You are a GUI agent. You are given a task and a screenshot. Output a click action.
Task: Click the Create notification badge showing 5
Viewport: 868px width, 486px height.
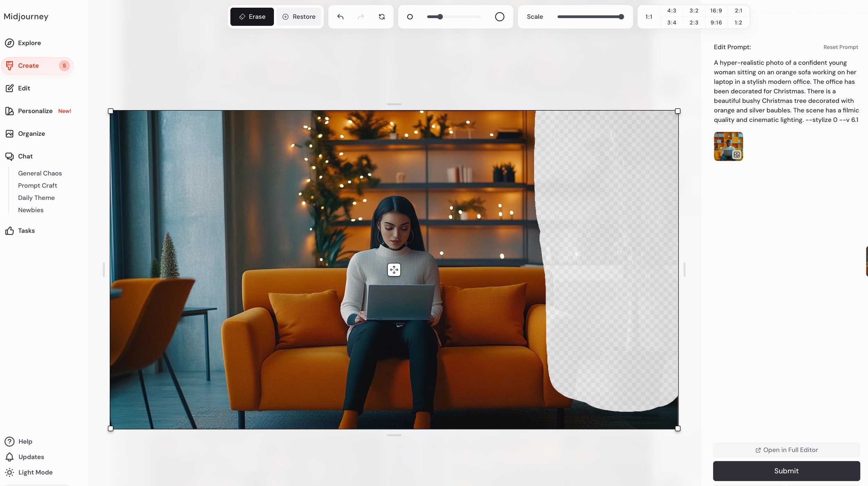coord(64,66)
